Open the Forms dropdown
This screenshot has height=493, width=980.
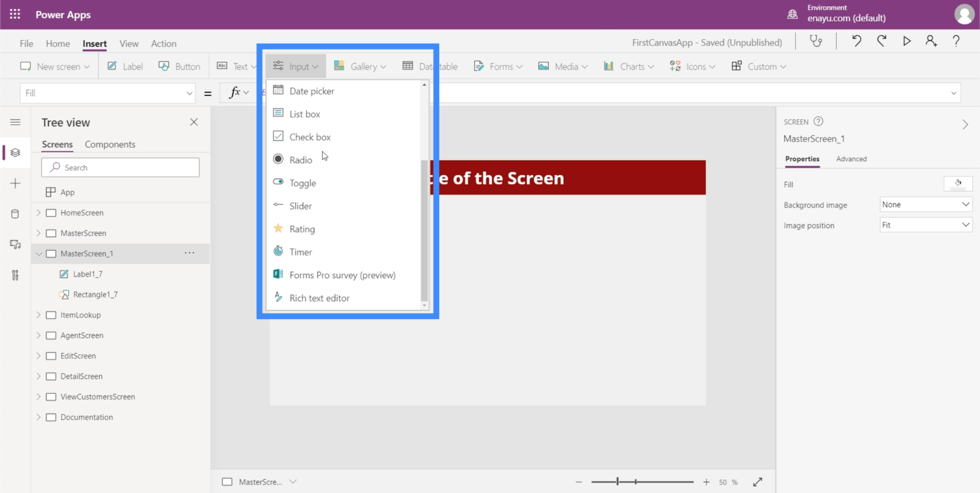point(498,67)
